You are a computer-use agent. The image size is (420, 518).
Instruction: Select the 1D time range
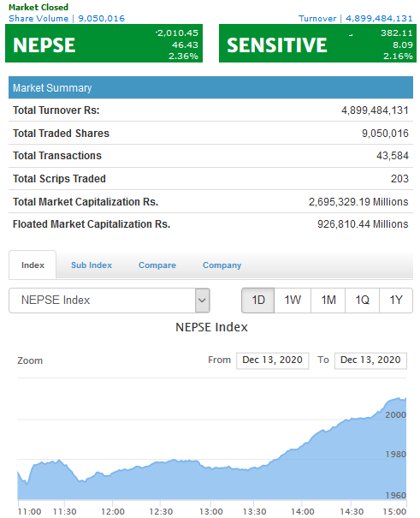[258, 301]
